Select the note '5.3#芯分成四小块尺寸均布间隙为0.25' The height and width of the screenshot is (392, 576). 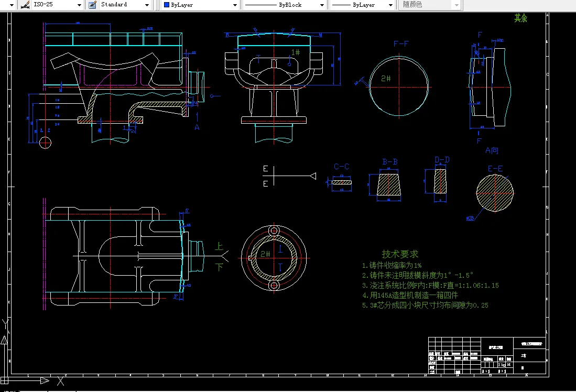[x=425, y=305]
